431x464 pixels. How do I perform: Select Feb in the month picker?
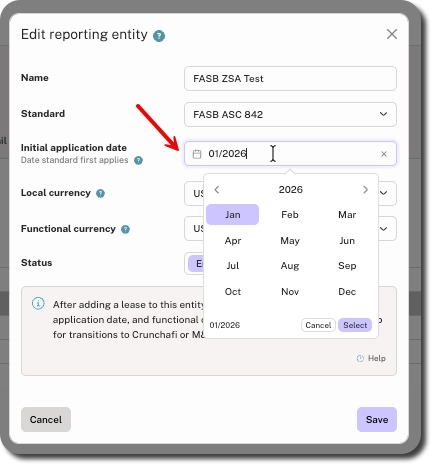click(290, 215)
